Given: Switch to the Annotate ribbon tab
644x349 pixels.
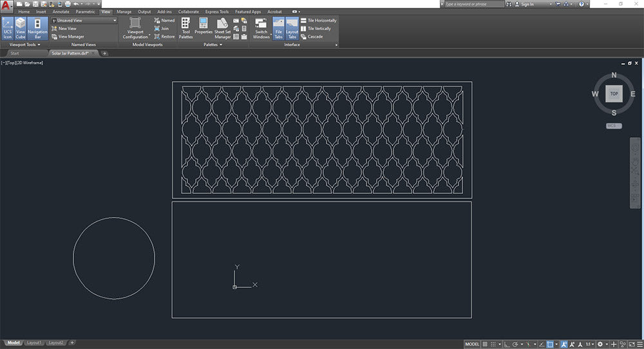Looking at the screenshot, I should (x=61, y=12).
